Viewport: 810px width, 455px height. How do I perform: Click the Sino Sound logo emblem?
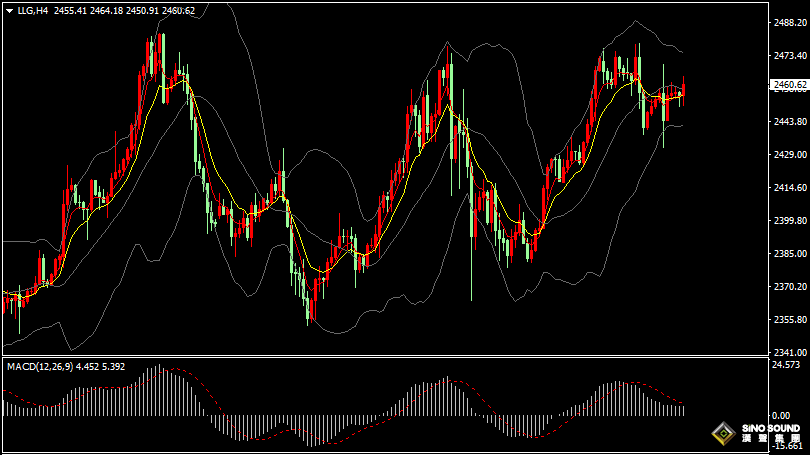point(721,435)
